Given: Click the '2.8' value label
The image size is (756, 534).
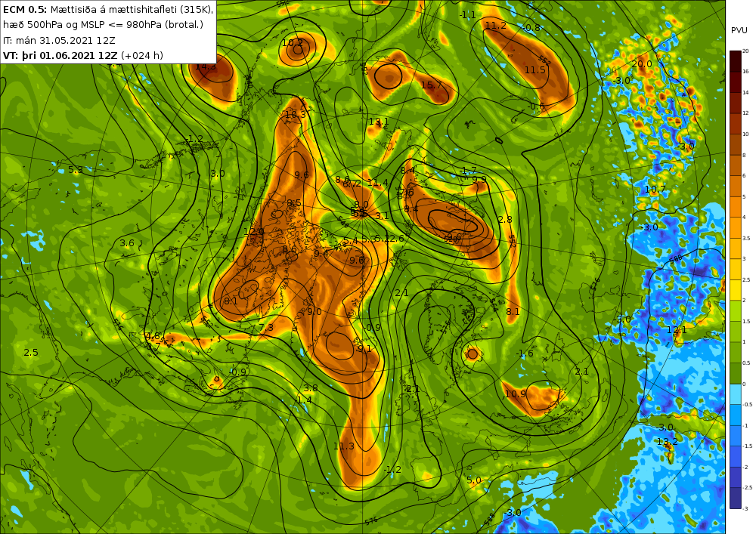Looking at the screenshot, I should (x=505, y=220).
